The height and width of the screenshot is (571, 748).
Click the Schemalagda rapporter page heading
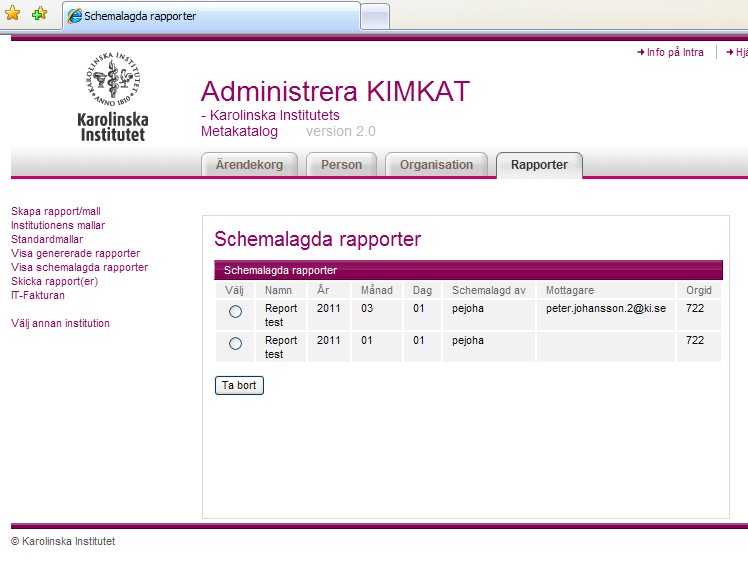[x=317, y=239]
